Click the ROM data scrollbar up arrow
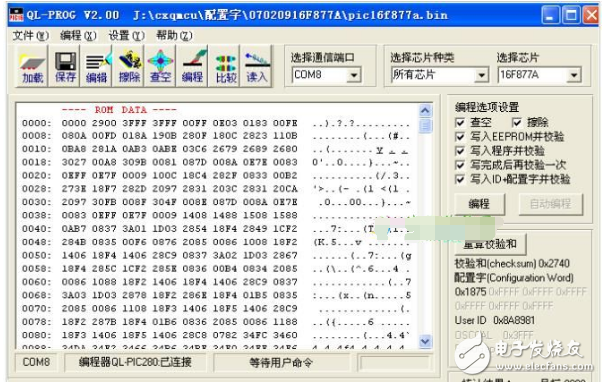This screenshot has width=602, height=383. 425,111
